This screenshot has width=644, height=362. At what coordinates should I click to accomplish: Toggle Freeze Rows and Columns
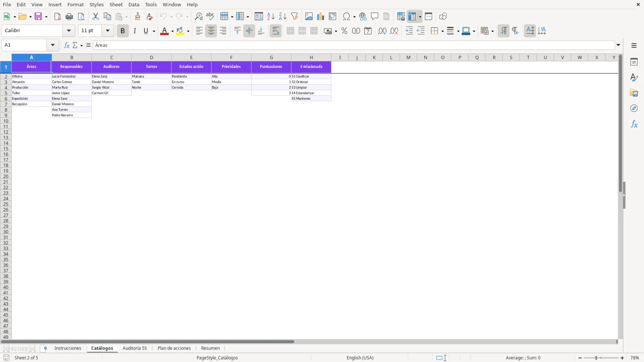tap(412, 16)
